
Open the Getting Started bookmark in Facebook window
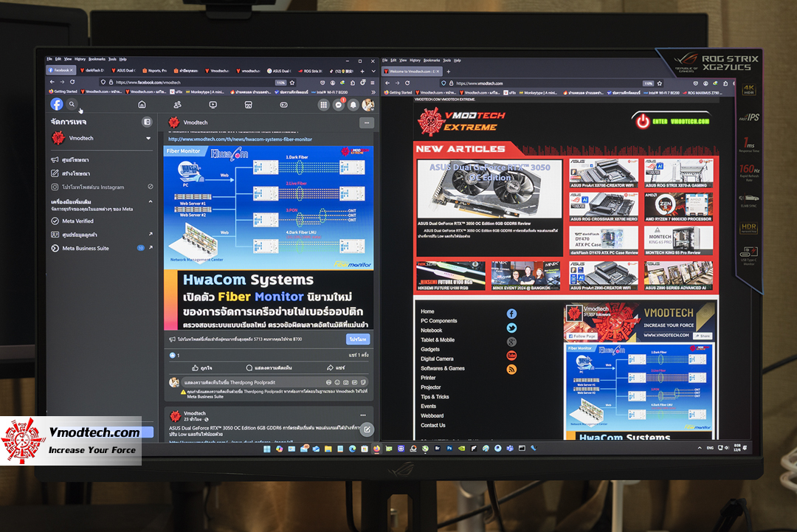(x=63, y=92)
